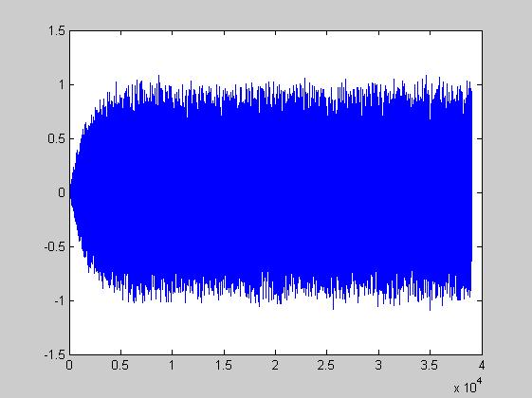Click the empty white area below waveform
532x398 pixels.
pos(276,333)
